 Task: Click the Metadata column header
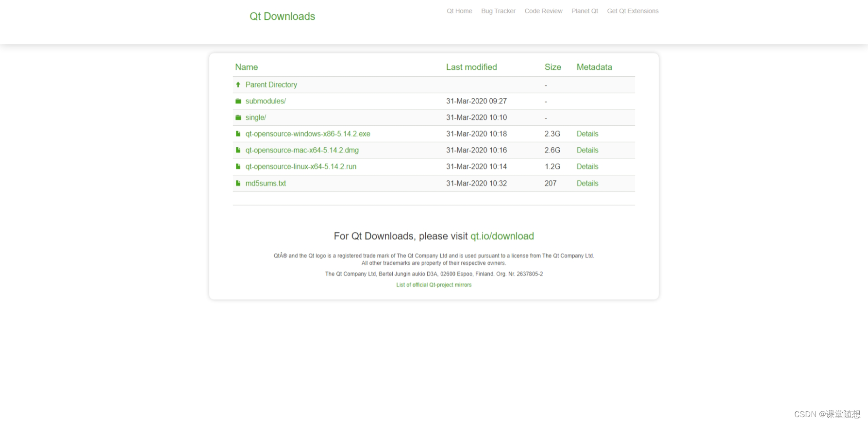click(594, 67)
